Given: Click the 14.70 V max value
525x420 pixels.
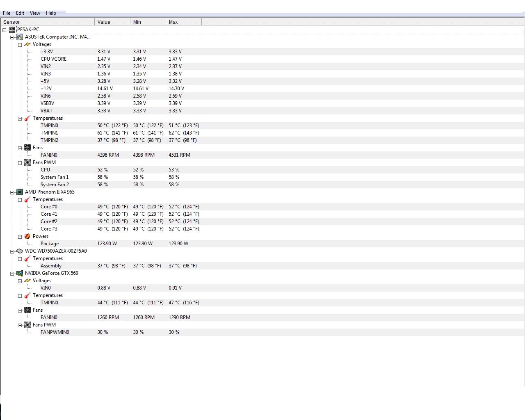Looking at the screenshot, I should tap(176, 89).
